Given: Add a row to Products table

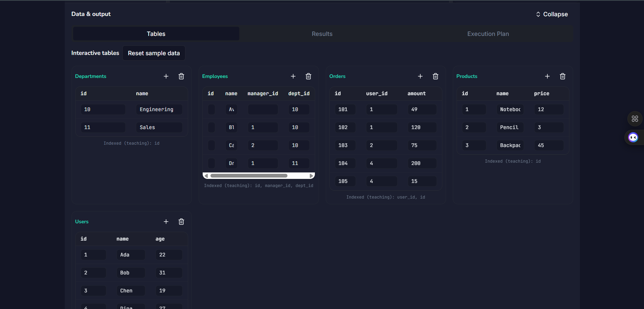Looking at the screenshot, I should [x=547, y=76].
